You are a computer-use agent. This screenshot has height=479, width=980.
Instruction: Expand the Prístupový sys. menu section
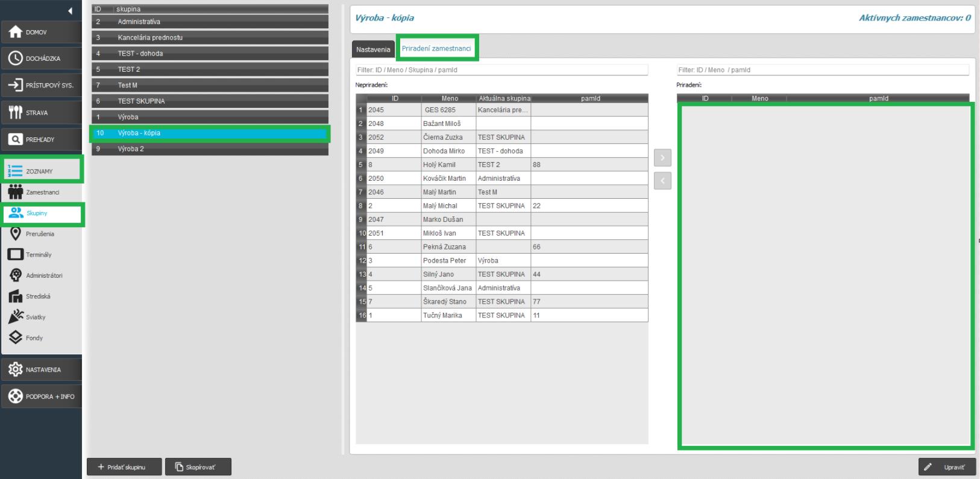[41, 85]
